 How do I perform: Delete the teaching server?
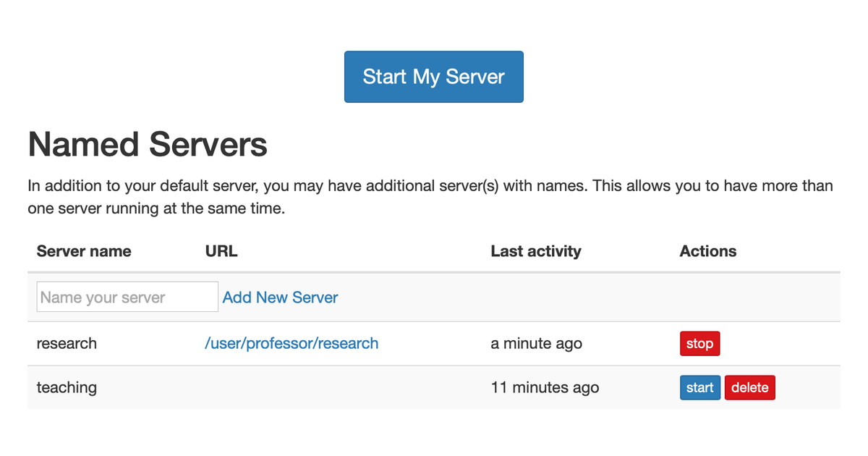coord(749,387)
